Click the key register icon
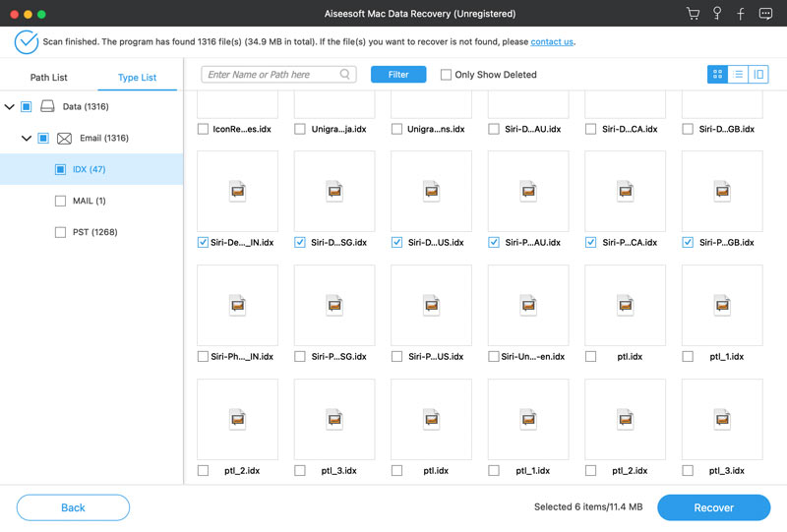 pyautogui.click(x=717, y=14)
